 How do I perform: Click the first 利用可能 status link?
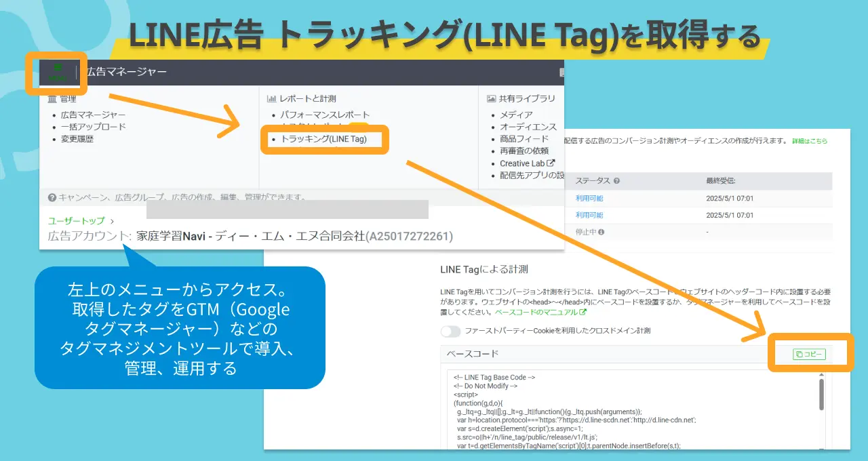(589, 199)
